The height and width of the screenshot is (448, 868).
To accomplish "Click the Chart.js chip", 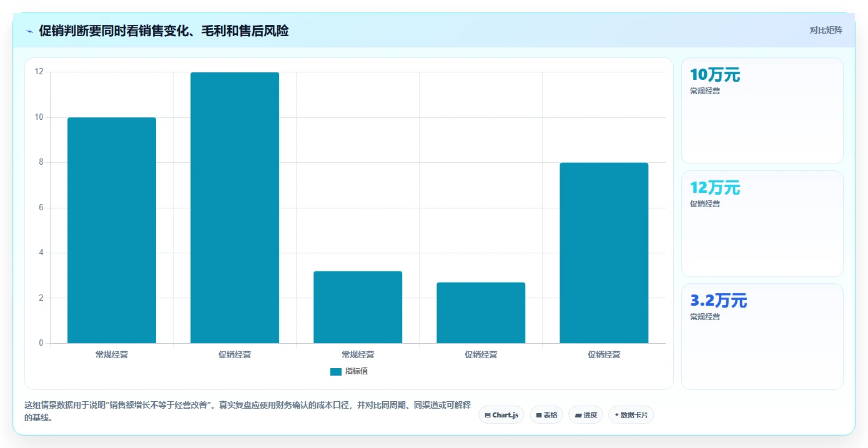I will click(501, 415).
